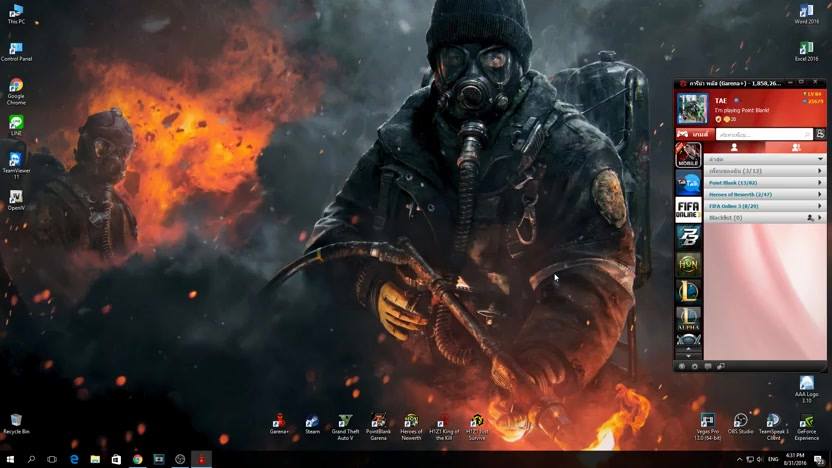Click the "I'm playing Point Blank" status text
Screen dimensions: 832x468
tap(741, 110)
